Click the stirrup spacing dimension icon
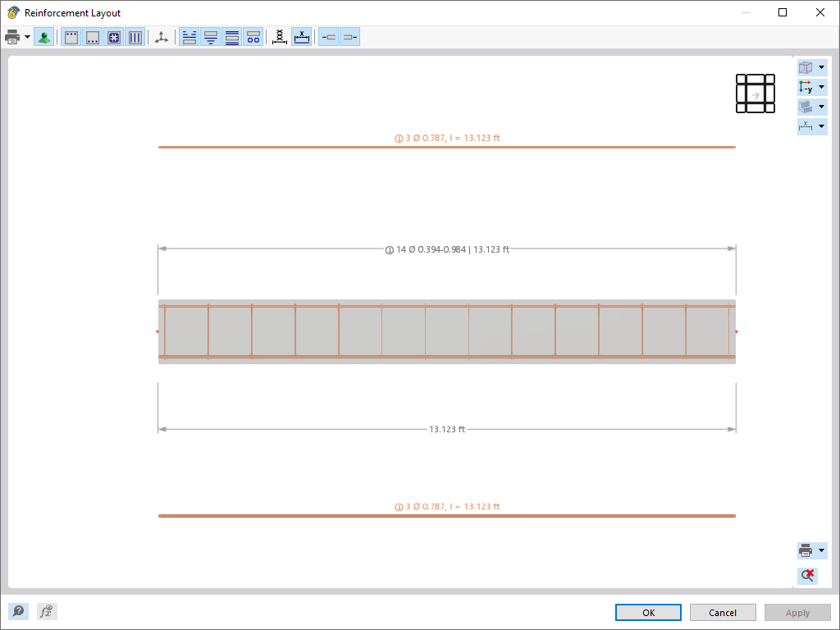Image resolution: width=840 pixels, height=630 pixels. [280, 37]
